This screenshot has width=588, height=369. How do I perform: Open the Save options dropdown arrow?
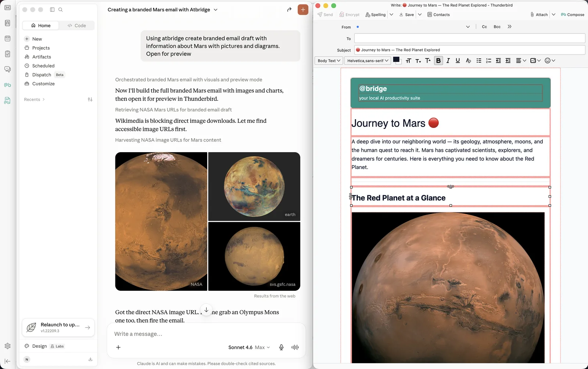[x=420, y=15]
